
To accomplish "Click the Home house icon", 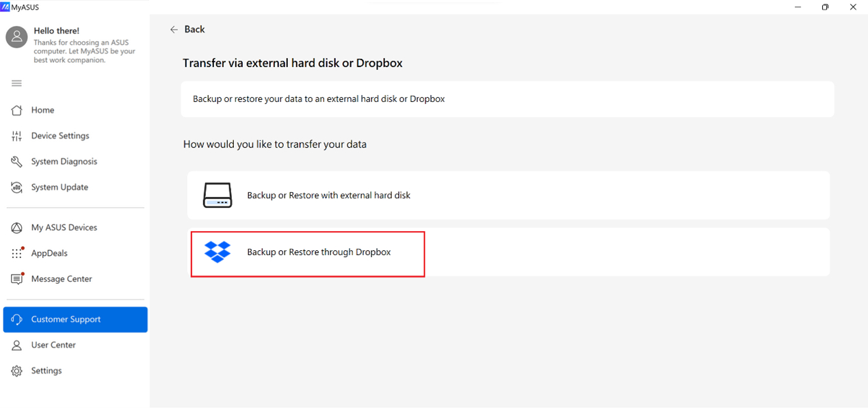I will [x=17, y=110].
